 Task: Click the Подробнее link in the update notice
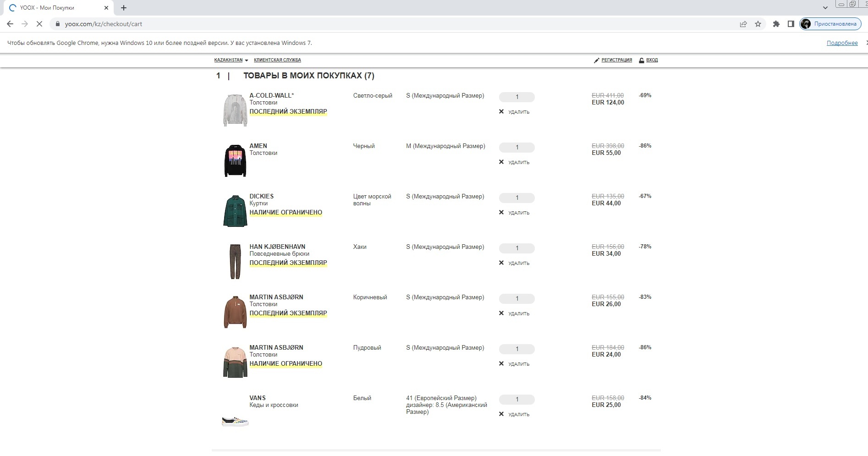(x=842, y=43)
